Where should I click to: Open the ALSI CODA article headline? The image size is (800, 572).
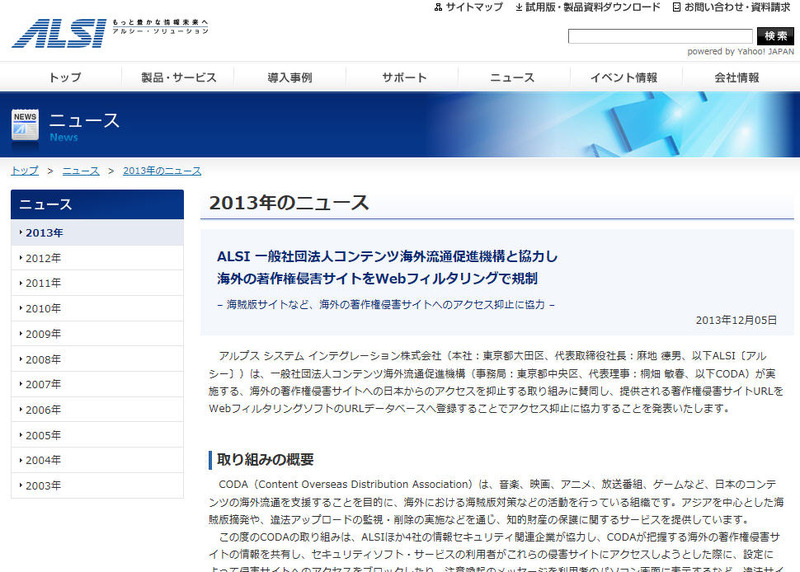click(x=388, y=266)
